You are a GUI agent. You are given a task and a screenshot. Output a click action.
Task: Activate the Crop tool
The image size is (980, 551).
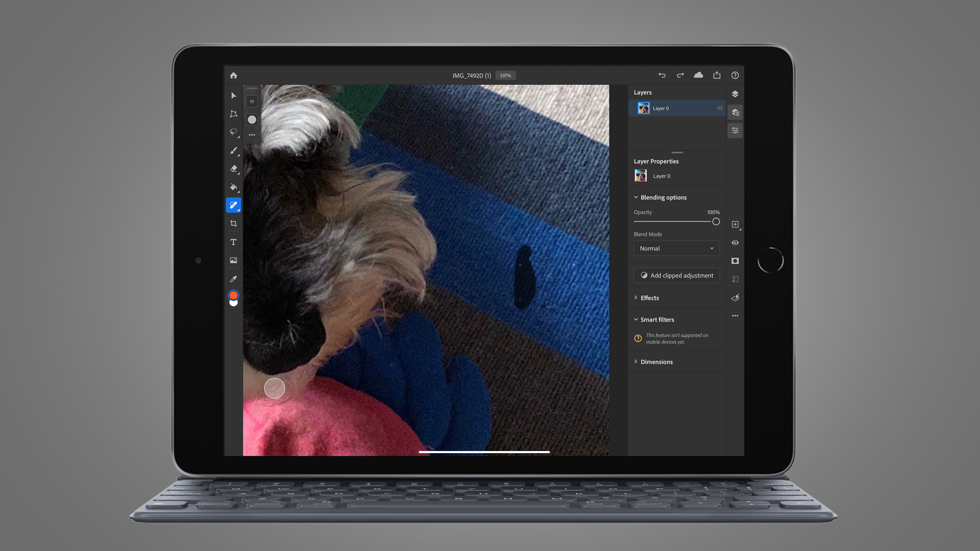[x=234, y=224]
